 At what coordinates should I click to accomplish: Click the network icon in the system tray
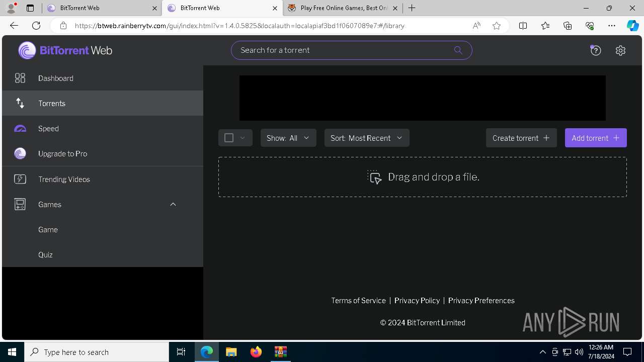point(567,352)
